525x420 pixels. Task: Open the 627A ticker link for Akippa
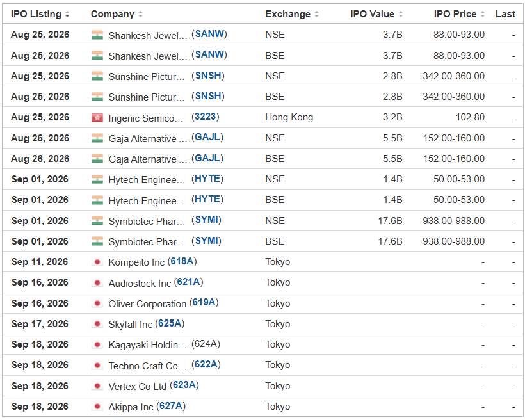171,406
